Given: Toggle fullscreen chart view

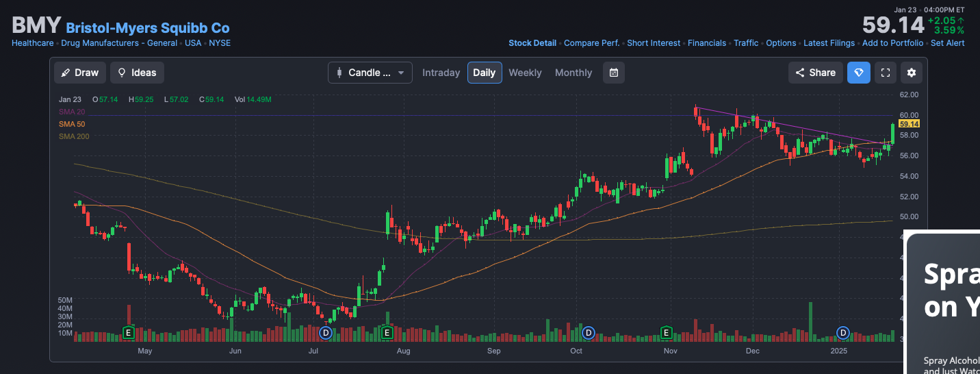Looking at the screenshot, I should (886, 73).
